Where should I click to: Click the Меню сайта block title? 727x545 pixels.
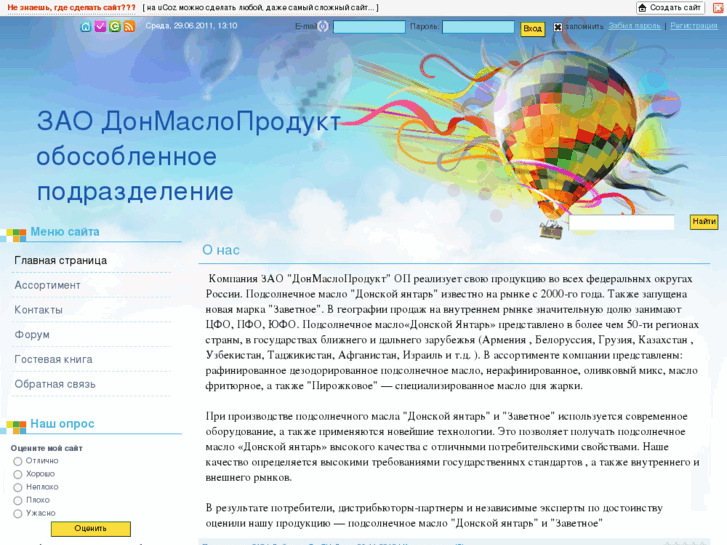[x=65, y=231]
